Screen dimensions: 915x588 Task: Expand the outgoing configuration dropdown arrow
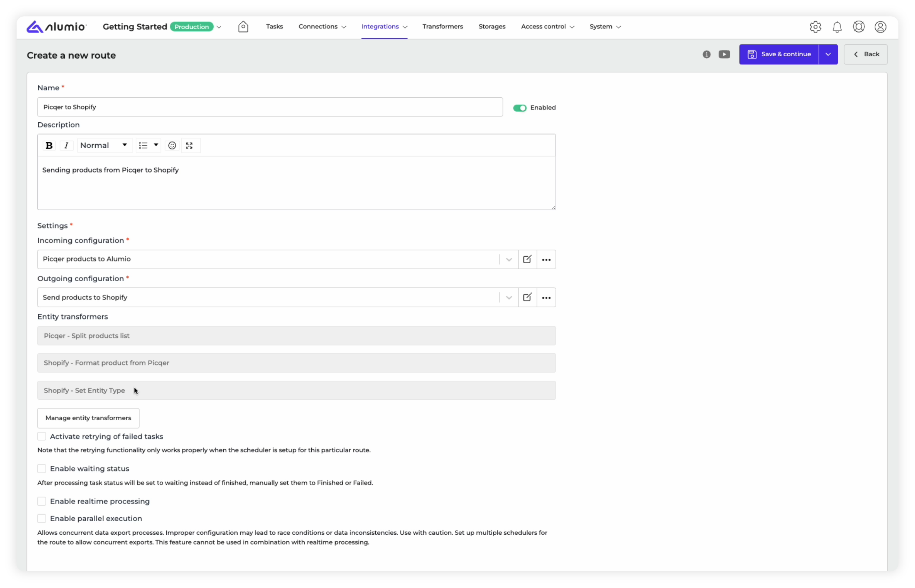tap(508, 297)
